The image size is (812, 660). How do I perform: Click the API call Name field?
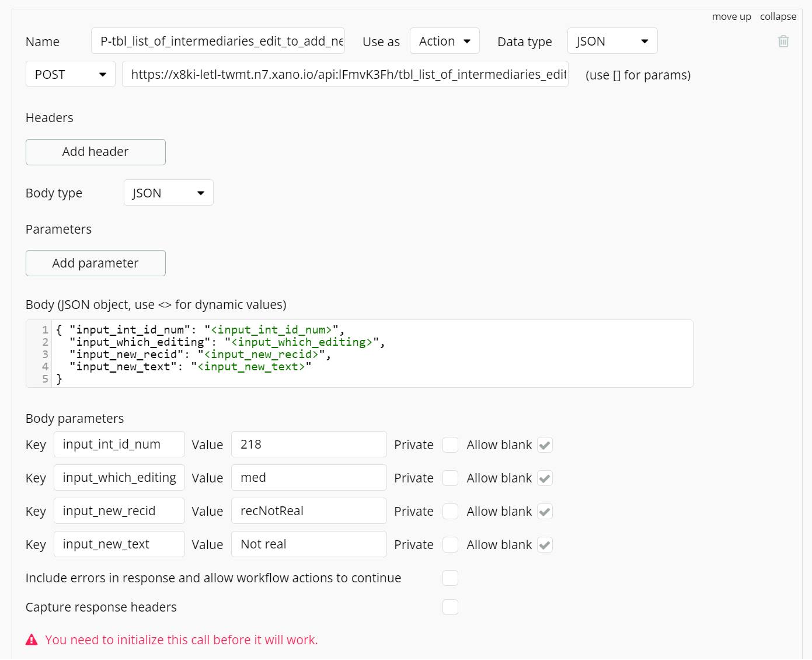pyautogui.click(x=218, y=41)
